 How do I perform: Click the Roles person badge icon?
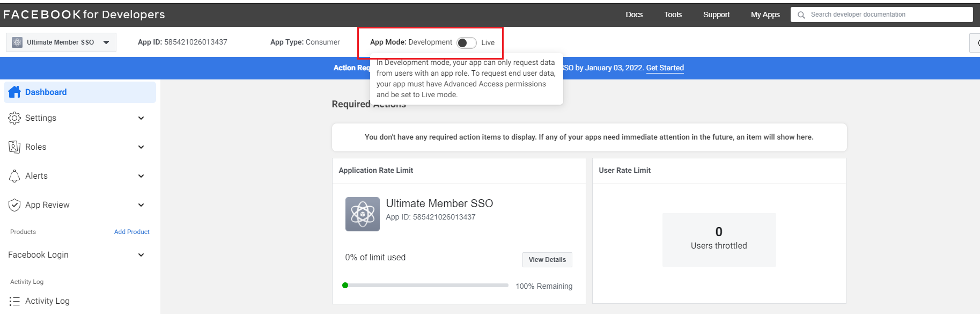coord(14,147)
